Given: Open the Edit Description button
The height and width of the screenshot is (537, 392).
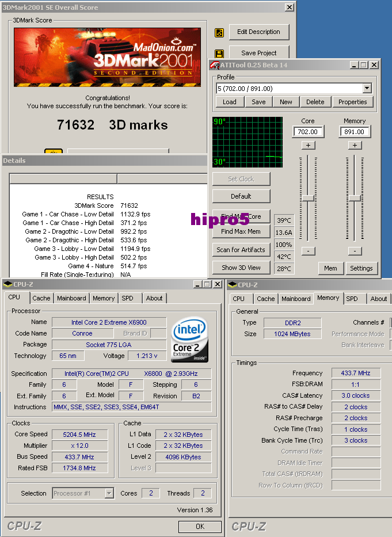Looking at the screenshot, I should click(x=258, y=32).
